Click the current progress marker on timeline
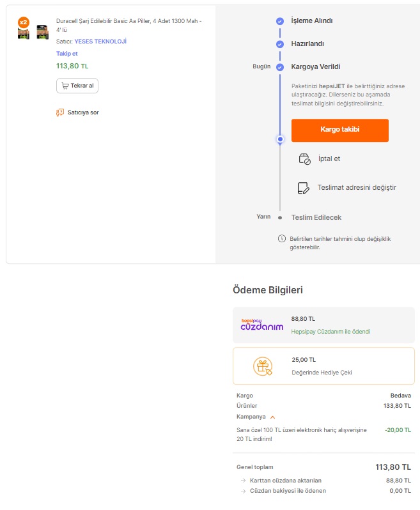Screen dimensions: 420x510 (280, 139)
